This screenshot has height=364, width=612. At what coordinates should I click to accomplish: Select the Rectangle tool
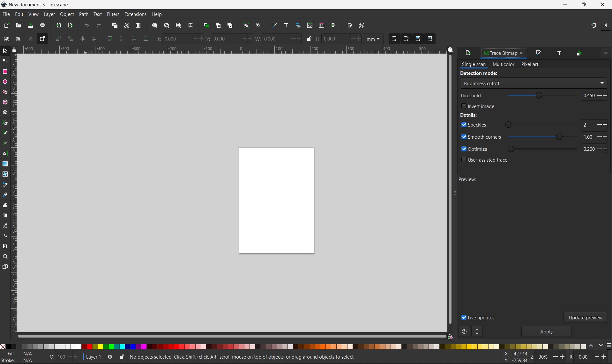pyautogui.click(x=5, y=72)
